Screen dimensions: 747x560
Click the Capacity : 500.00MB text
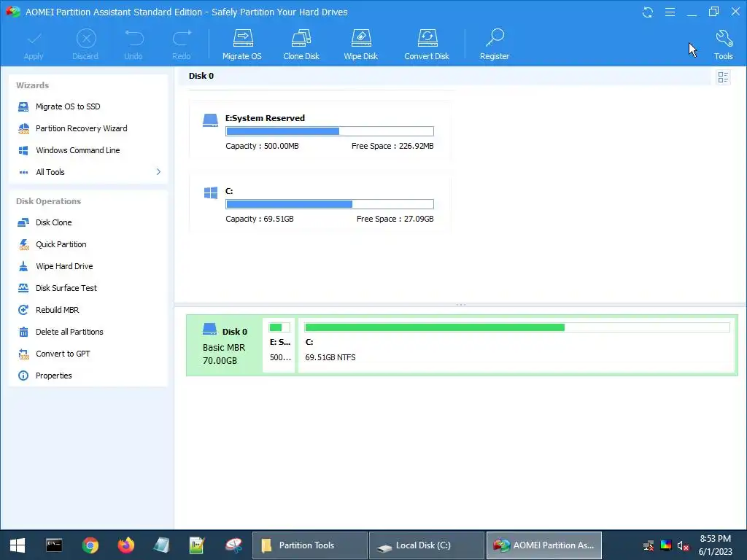point(262,146)
